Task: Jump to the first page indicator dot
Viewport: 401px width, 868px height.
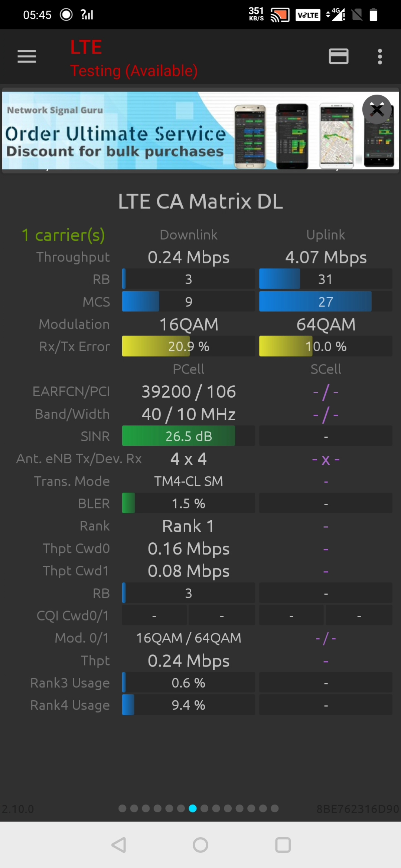Action: tap(122, 809)
